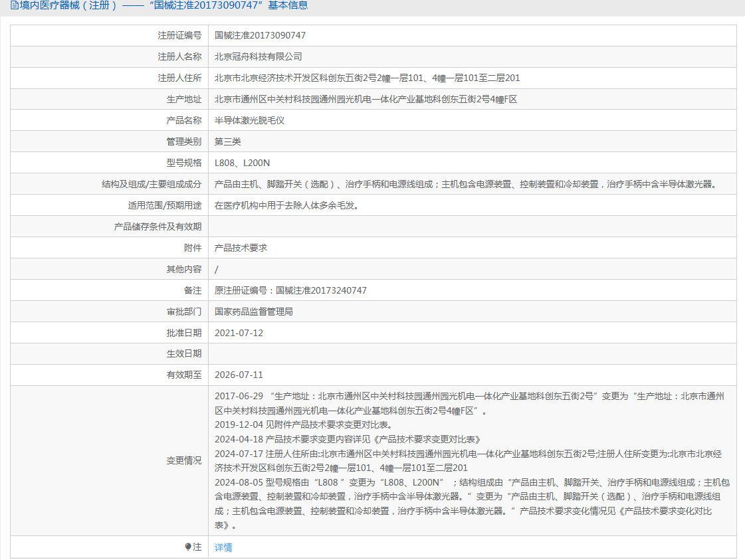Image resolution: width=745 pixels, height=560 pixels.
Task: Click the 审批部门 label
Action: 184,312
